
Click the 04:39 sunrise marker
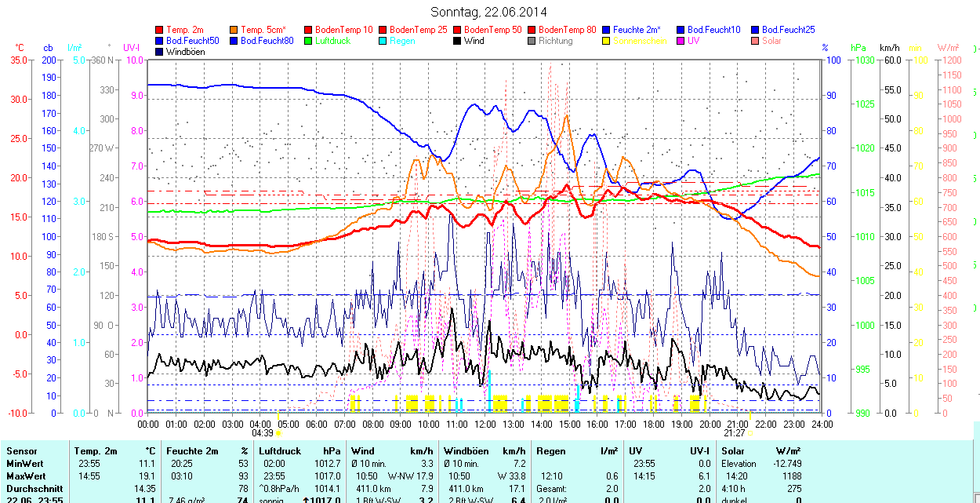click(x=262, y=432)
